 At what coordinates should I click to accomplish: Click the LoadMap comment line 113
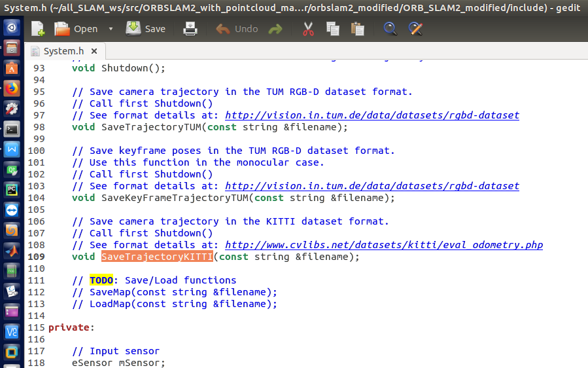[x=175, y=304]
